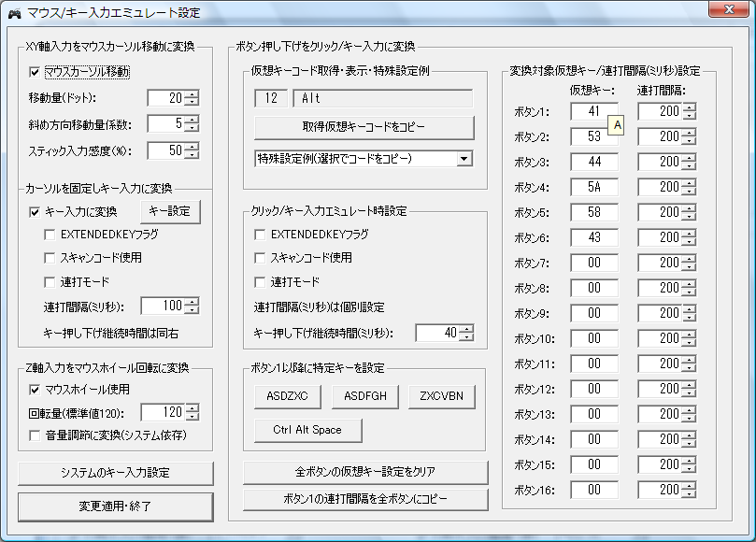Disable キー入力に変換 checkbox
The image size is (756, 542).
tap(36, 211)
